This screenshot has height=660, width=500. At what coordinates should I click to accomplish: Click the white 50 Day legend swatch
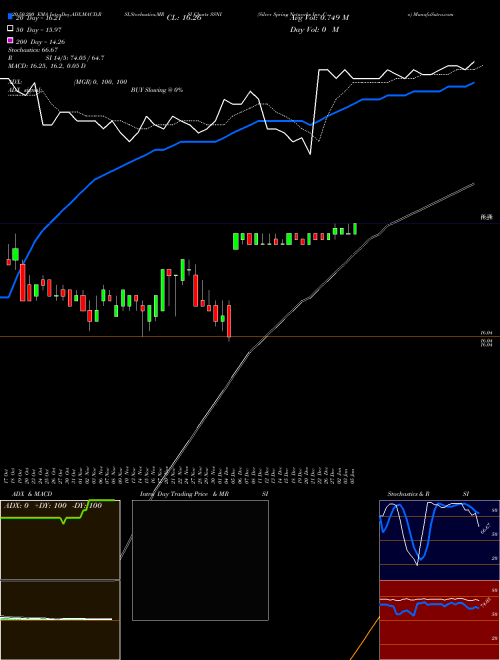pos(11,29)
